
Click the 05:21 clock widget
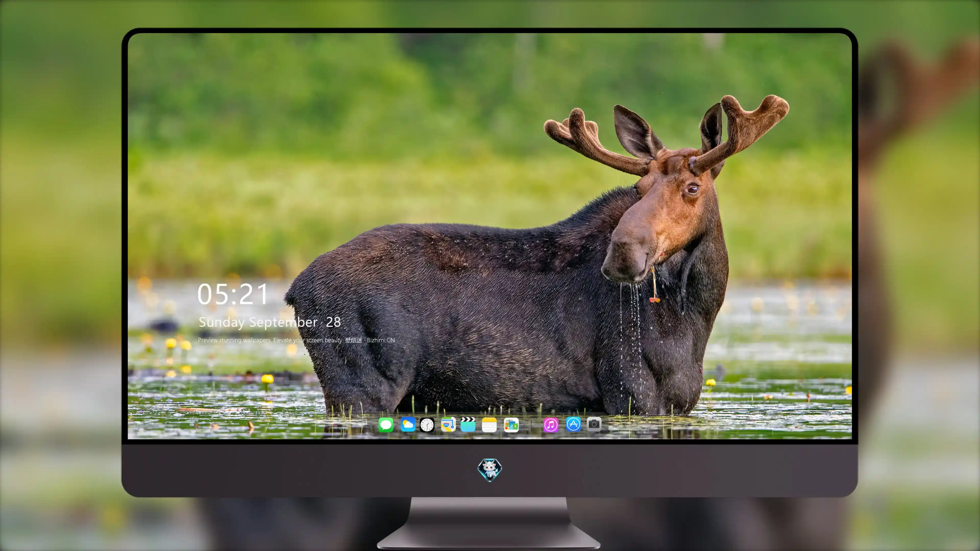[x=232, y=294]
